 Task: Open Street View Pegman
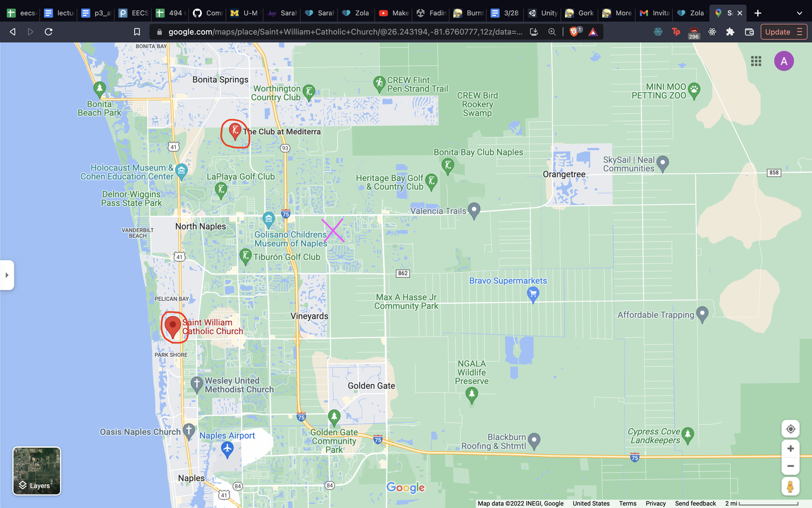click(790, 486)
